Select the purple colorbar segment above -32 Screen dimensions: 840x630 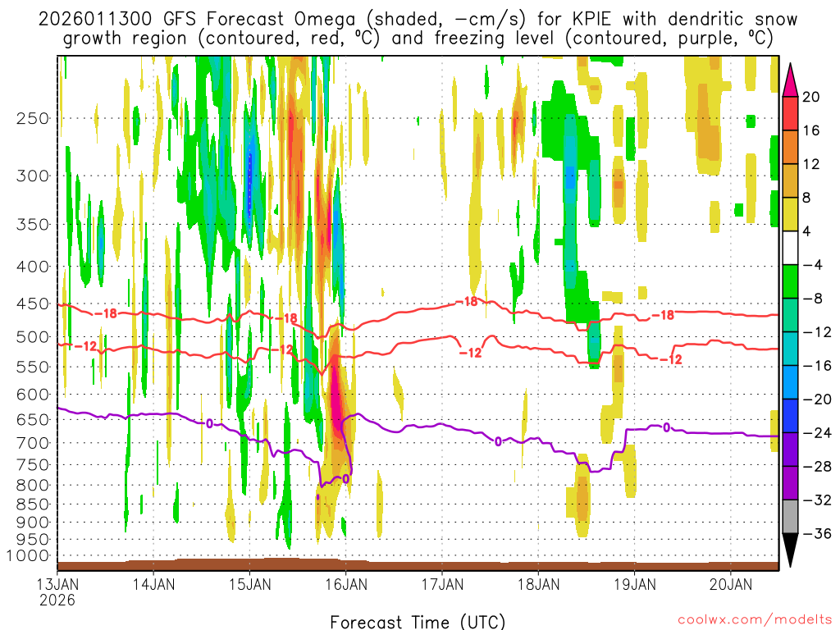(x=792, y=483)
